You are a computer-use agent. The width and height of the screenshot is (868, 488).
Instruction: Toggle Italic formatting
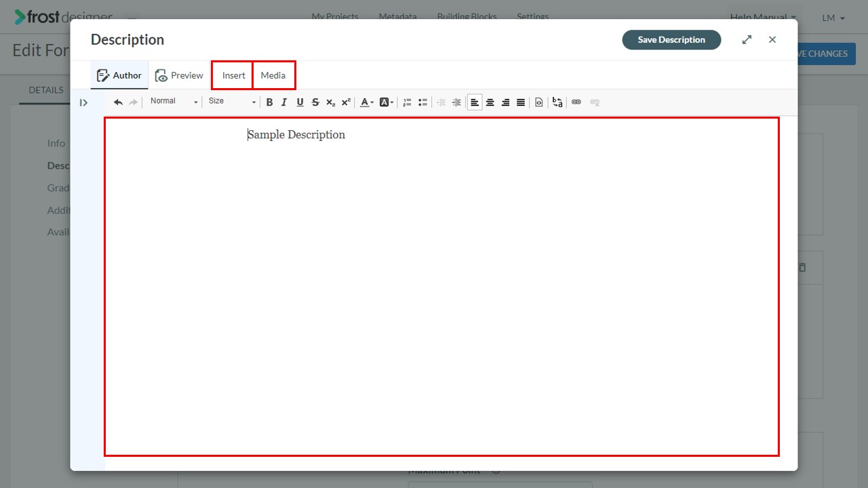pos(284,102)
